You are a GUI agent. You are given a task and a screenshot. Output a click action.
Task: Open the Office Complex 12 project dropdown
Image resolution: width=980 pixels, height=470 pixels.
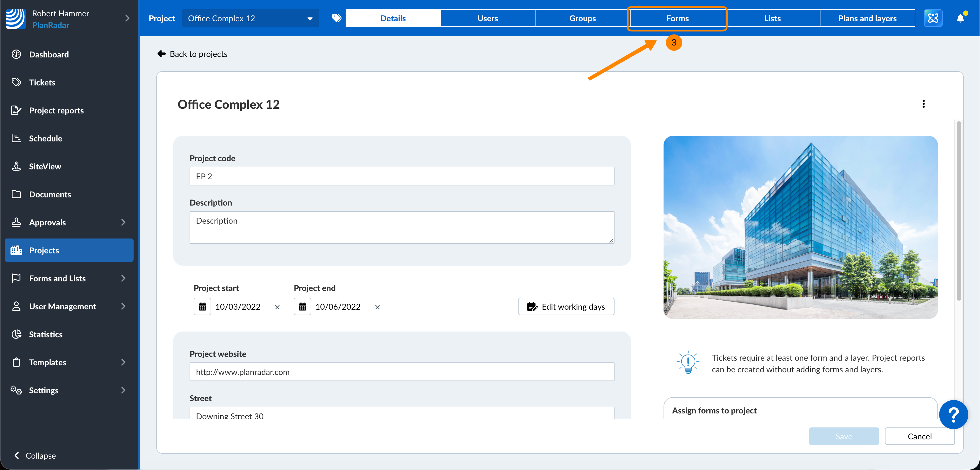(x=250, y=18)
